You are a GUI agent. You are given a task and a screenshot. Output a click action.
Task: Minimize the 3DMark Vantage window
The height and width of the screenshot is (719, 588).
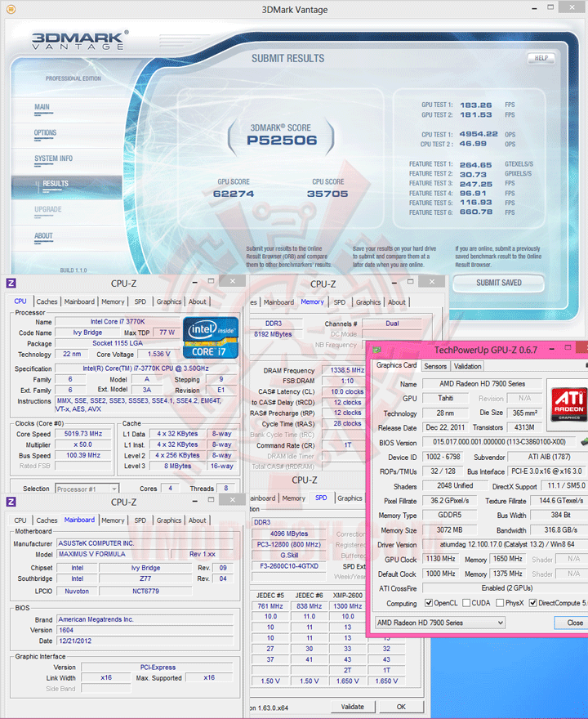tap(535, 8)
